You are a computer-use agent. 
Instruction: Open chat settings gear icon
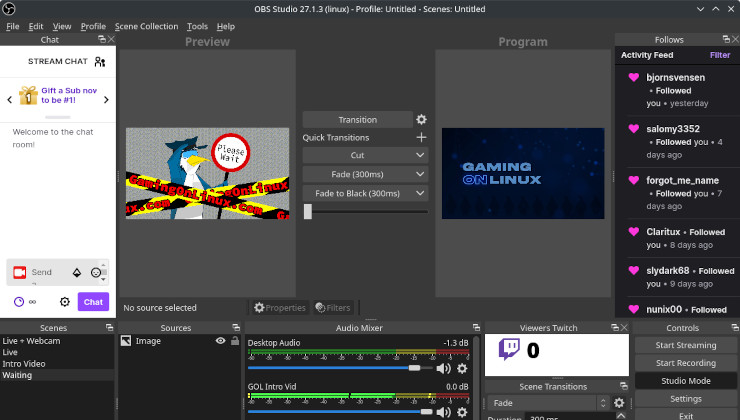(x=65, y=302)
